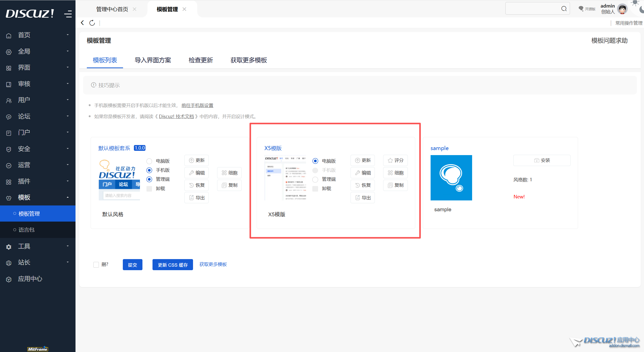The height and width of the screenshot is (352, 644).
Task: Click the top search input field
Action: [x=532, y=9]
